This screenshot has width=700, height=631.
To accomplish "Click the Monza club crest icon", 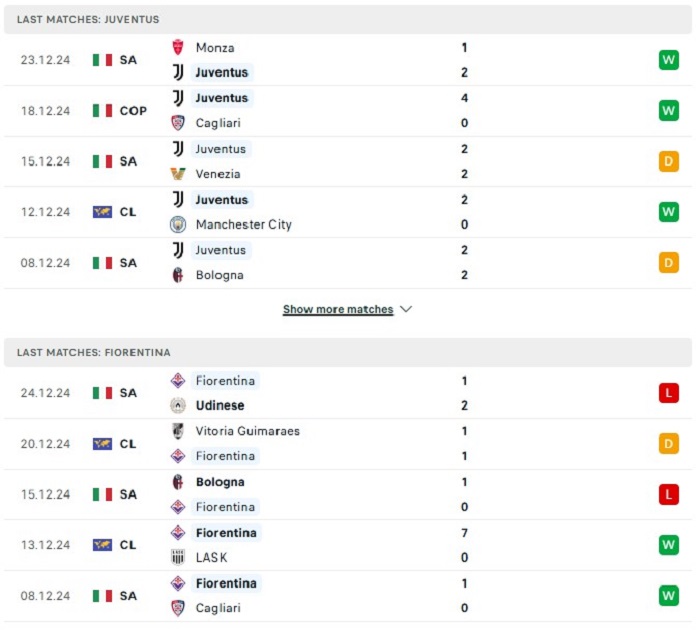I will (178, 47).
